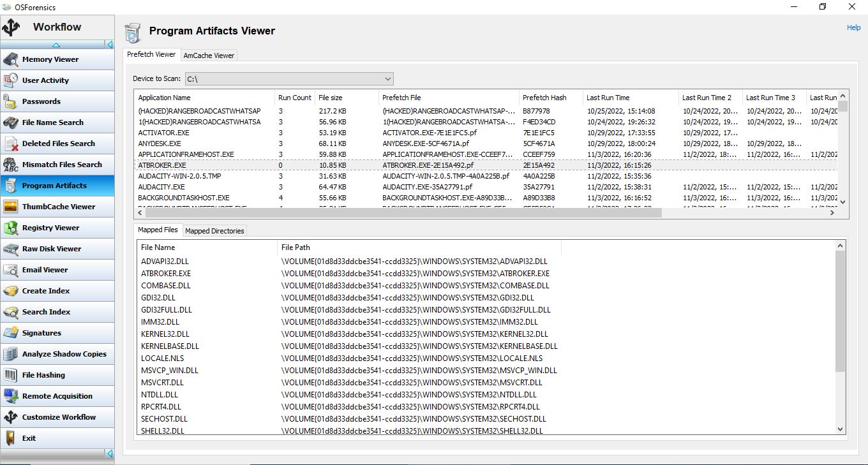This screenshot has width=868, height=465.
Task: Click the Exit door icon in sidebar
Action: pos(11,438)
